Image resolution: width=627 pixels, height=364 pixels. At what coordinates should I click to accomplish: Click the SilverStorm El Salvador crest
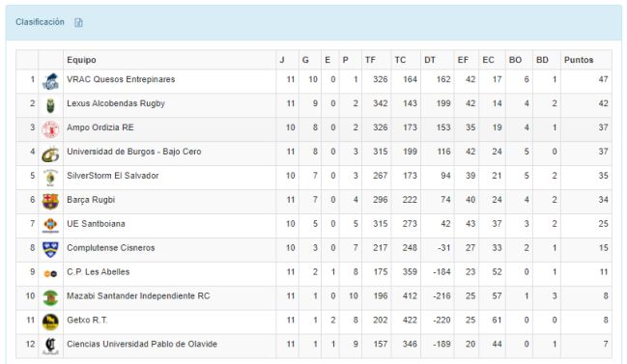(x=50, y=178)
